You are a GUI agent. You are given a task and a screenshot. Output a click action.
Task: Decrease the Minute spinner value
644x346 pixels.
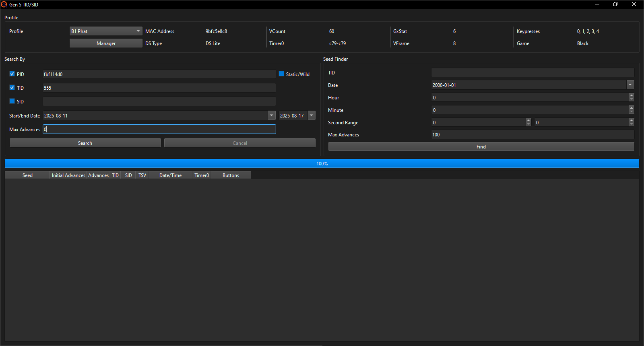(632, 112)
